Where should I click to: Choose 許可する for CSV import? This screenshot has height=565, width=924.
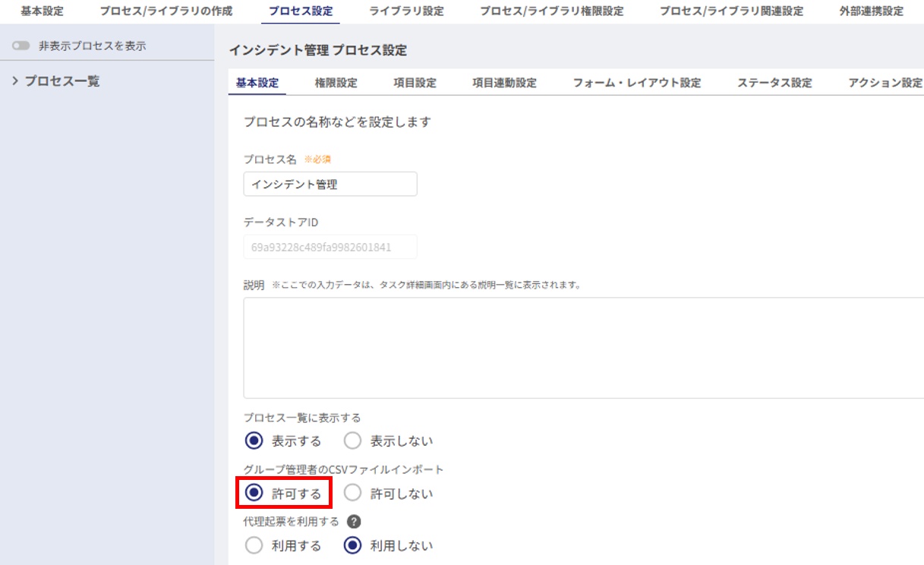pyautogui.click(x=254, y=493)
